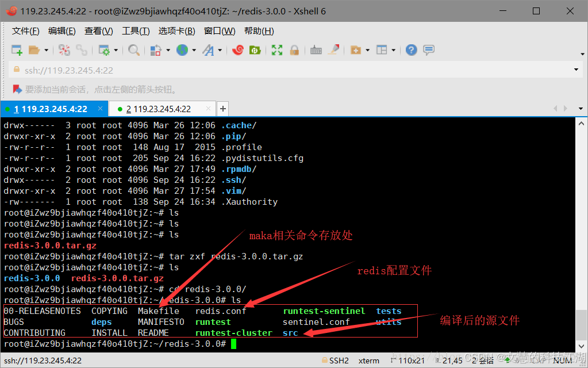This screenshot has height=368, width=588.
Task: Open the 编辑(E) menu
Action: click(x=62, y=31)
